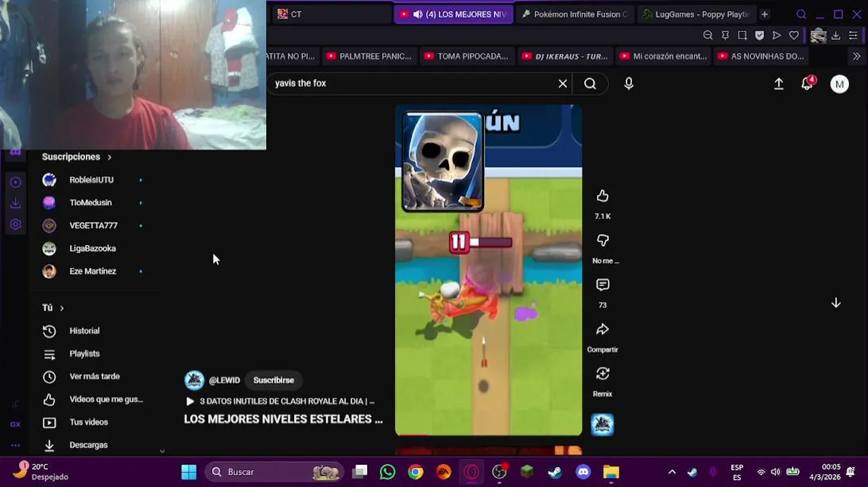Viewport: 868px width, 487px height.
Task: Open browser downloads icon in toolbar
Action: coord(836,35)
